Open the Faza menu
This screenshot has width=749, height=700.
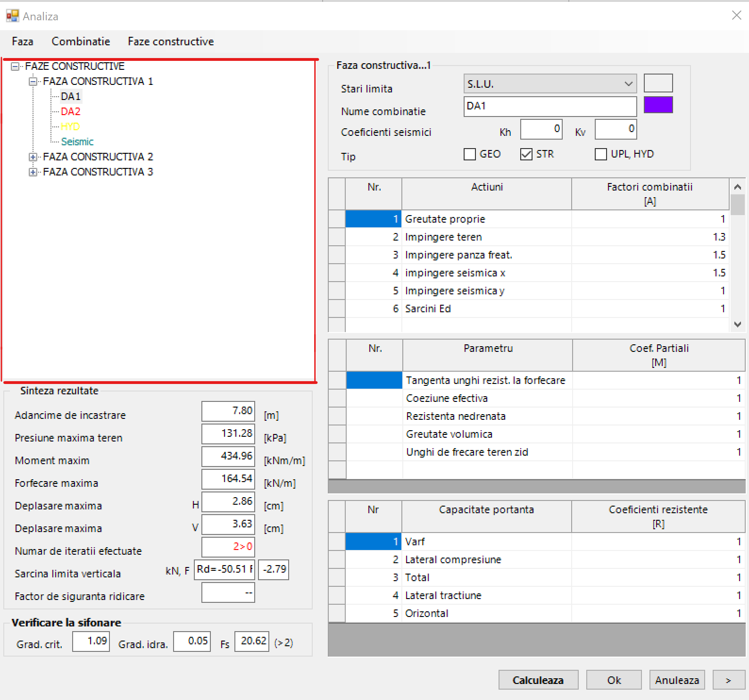click(x=23, y=42)
